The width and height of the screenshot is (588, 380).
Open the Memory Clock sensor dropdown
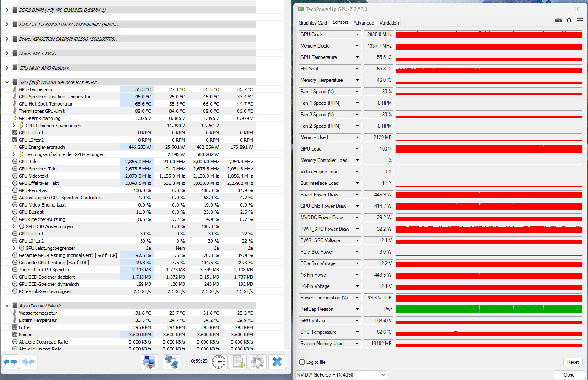357,46
